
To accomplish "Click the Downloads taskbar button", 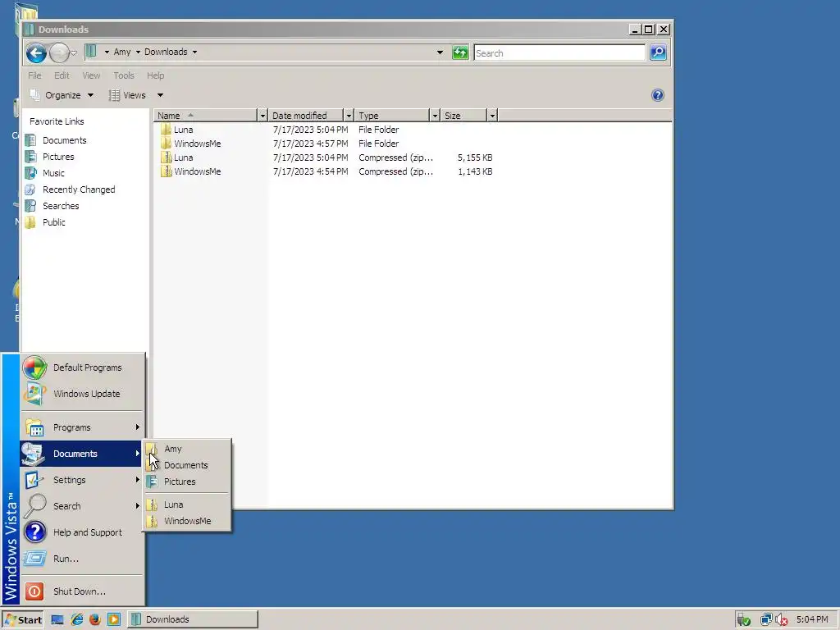I will pos(193,620).
